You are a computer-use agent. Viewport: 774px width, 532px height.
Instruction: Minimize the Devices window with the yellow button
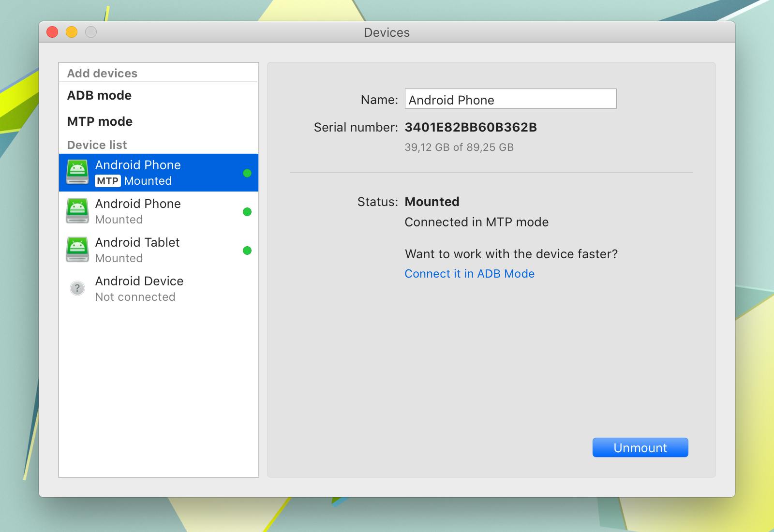coord(72,32)
